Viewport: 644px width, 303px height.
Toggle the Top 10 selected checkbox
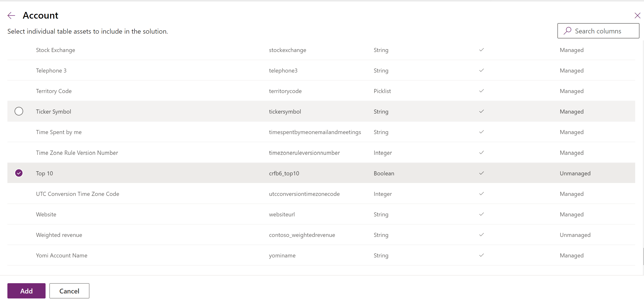[19, 173]
